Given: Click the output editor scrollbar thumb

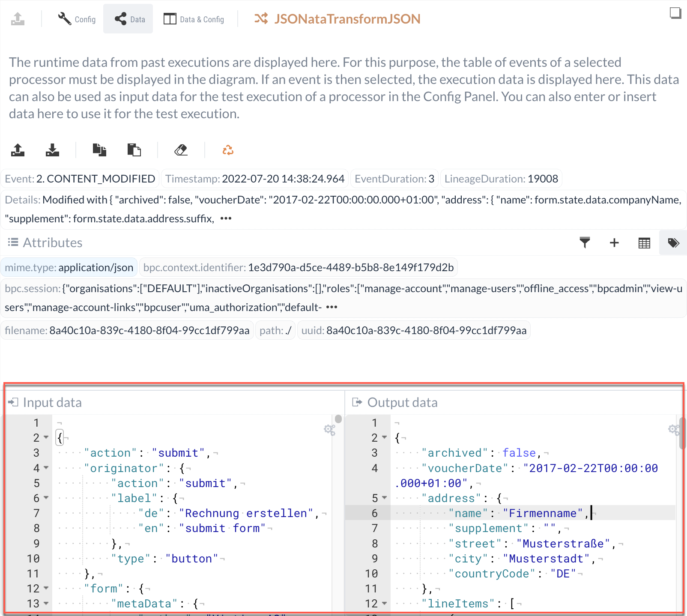Looking at the screenshot, I should click(683, 433).
